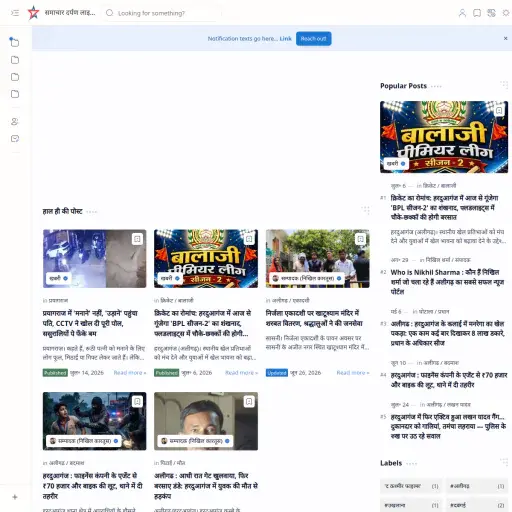512x512 pixels.
Task: Bookmark the Popular Posts featured image
Action: pos(499,110)
